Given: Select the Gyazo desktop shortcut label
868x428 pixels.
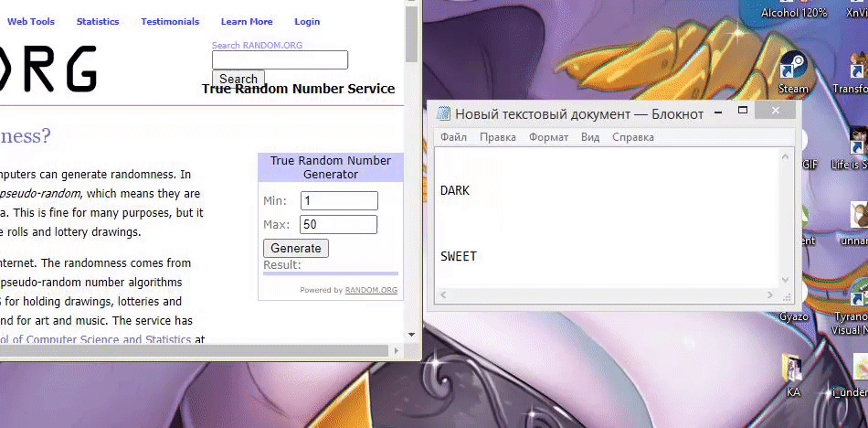Looking at the screenshot, I should click(x=793, y=316).
